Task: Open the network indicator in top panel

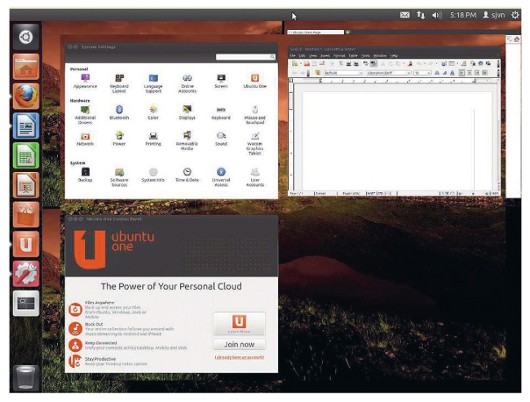Action: pos(421,15)
